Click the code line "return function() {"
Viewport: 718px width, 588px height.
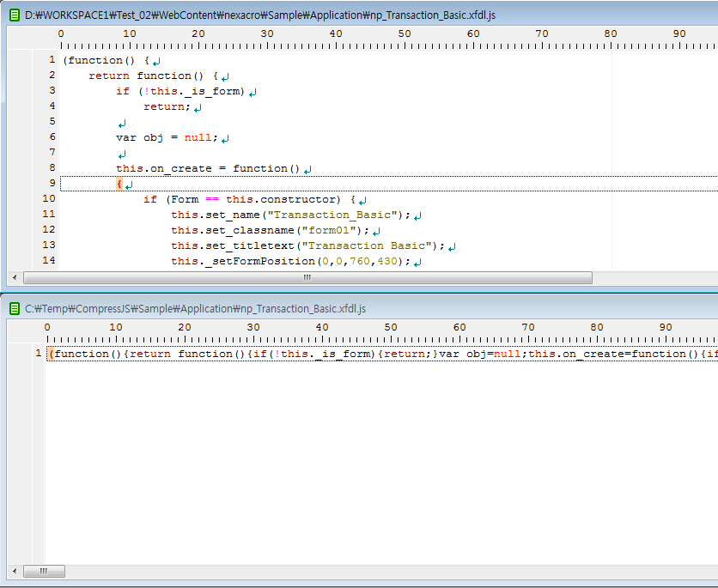coord(154,76)
